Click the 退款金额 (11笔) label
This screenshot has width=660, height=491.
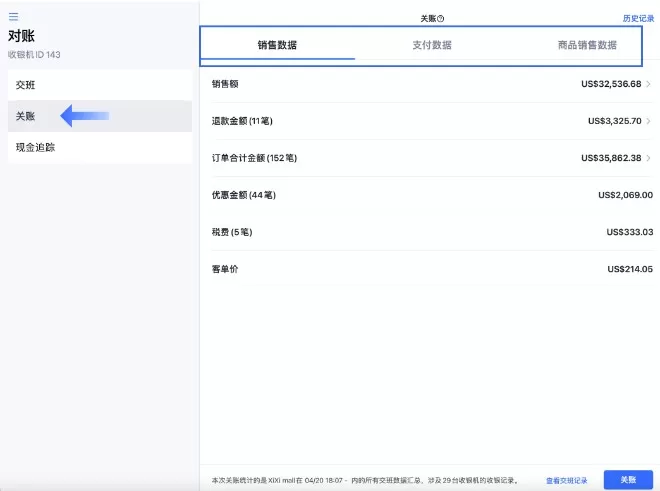(x=242, y=121)
